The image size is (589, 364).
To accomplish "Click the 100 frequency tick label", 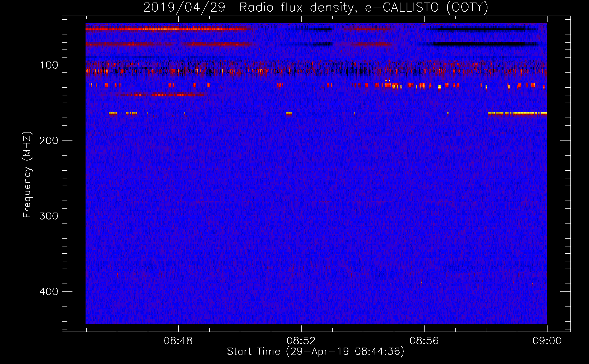I will (49, 65).
